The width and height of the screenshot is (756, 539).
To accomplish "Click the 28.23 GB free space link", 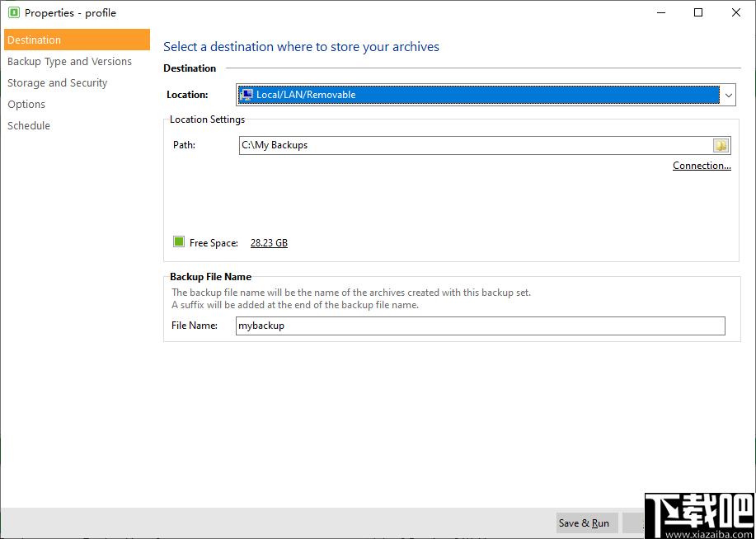I will pyautogui.click(x=269, y=243).
